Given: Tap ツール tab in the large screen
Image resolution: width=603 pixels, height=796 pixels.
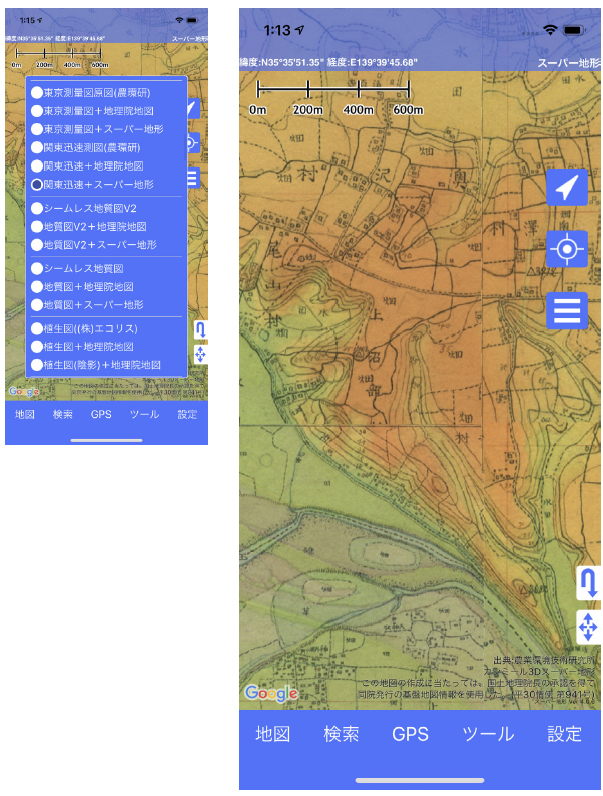Looking at the screenshot, I should (x=488, y=734).
